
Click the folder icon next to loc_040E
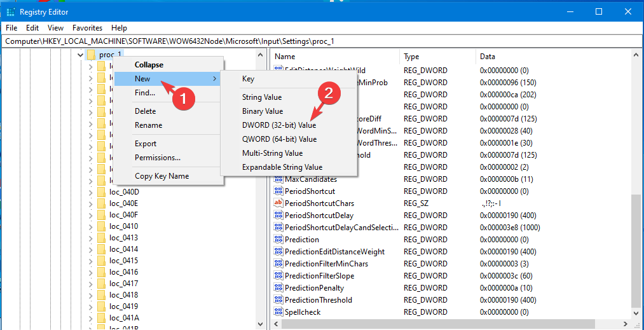tap(102, 203)
